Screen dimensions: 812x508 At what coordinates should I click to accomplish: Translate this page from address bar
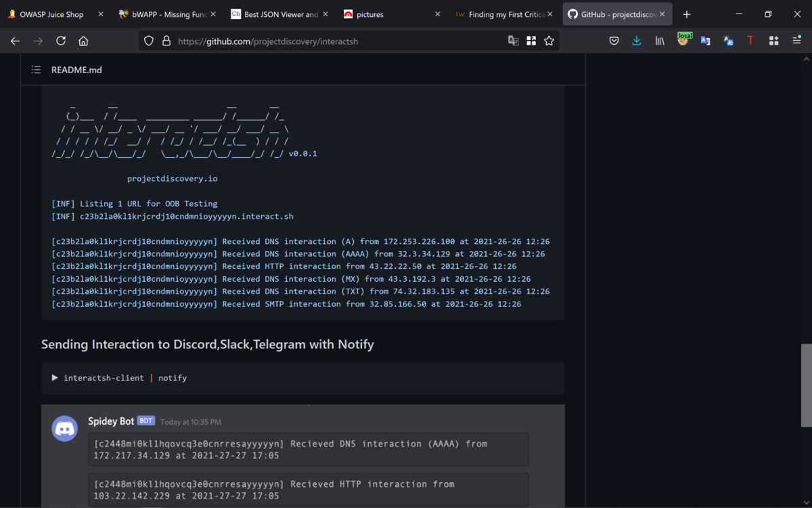pyautogui.click(x=514, y=41)
